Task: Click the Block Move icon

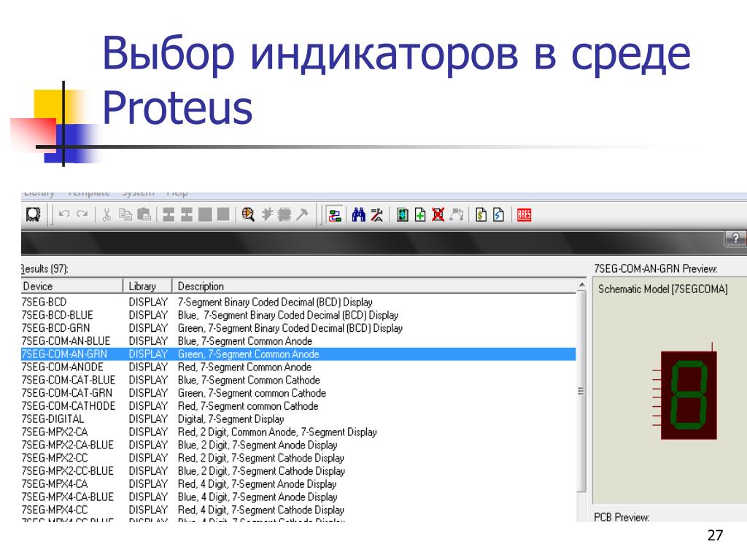Action: (x=187, y=215)
